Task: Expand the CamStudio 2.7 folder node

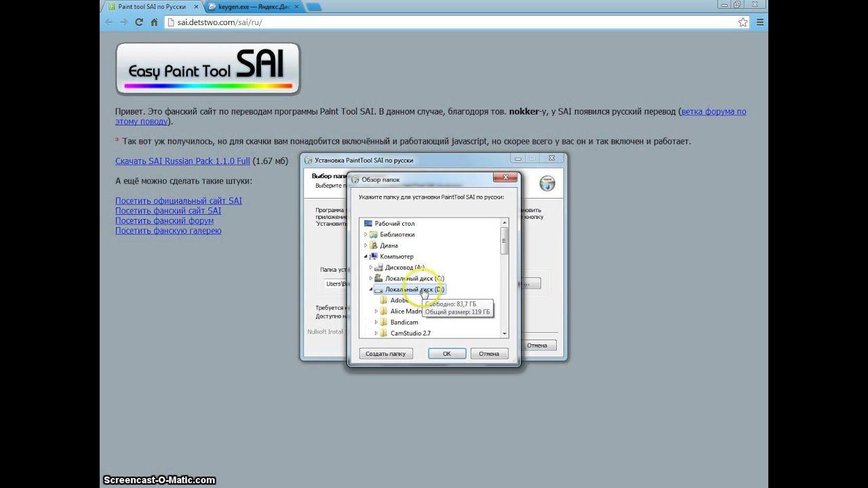Action: [376, 333]
